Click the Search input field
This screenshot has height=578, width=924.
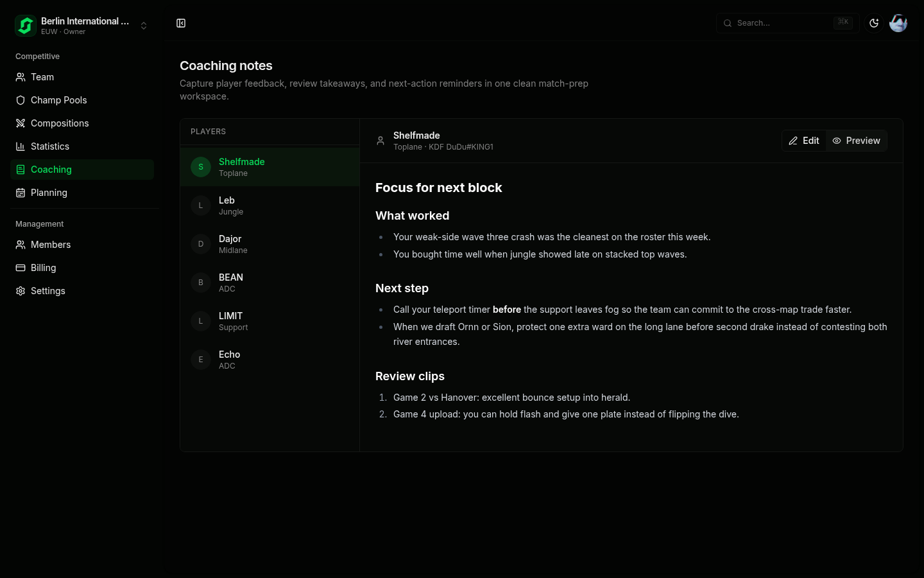[787, 23]
